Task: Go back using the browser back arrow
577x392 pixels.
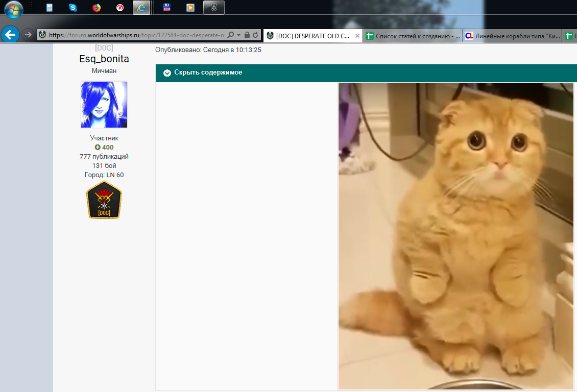Action: (10, 35)
